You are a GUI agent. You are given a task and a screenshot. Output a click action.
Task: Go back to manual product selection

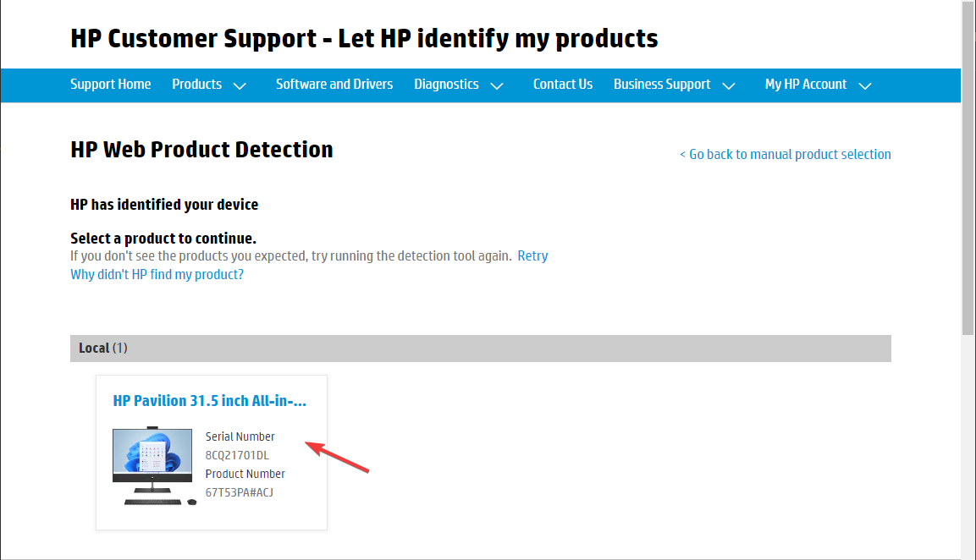coord(786,154)
